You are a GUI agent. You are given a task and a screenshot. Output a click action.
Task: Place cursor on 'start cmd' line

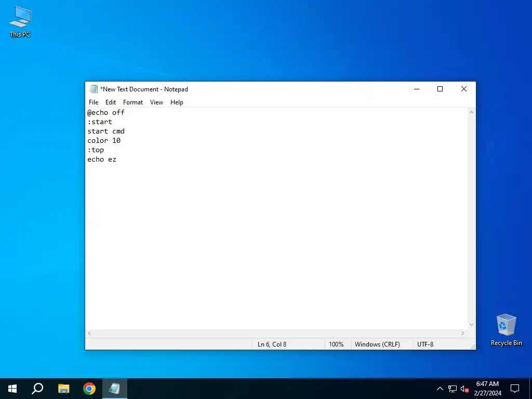106,131
